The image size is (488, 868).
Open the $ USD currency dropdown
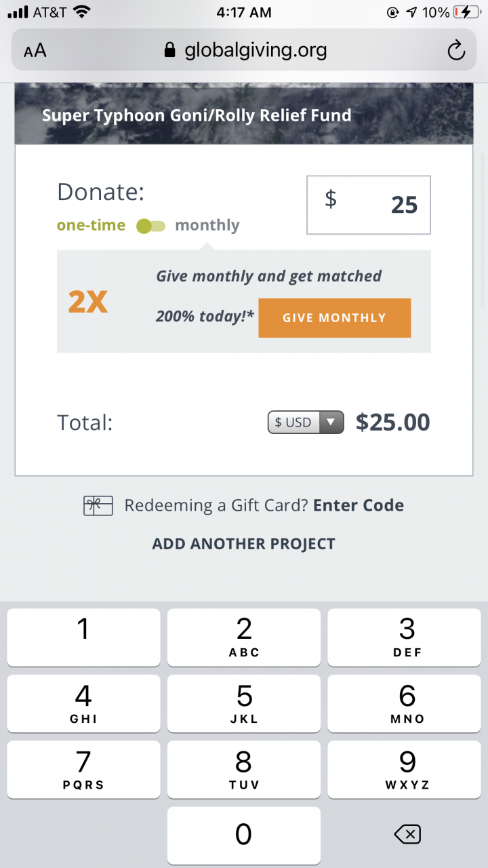[306, 422]
